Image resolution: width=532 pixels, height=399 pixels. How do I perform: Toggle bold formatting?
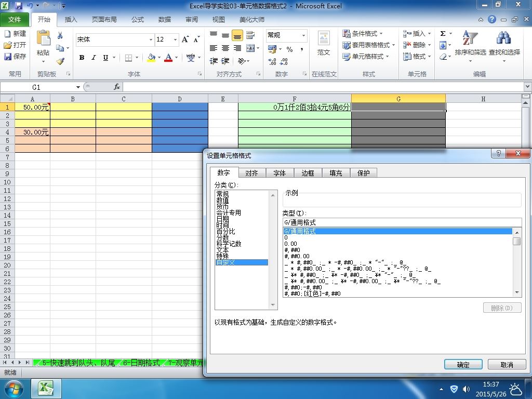[x=82, y=58]
